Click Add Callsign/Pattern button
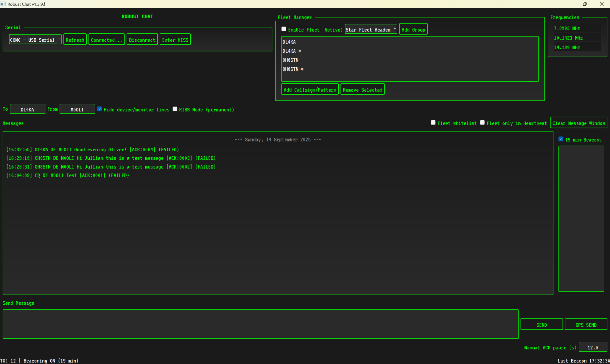The height and width of the screenshot is (364, 610). click(310, 90)
